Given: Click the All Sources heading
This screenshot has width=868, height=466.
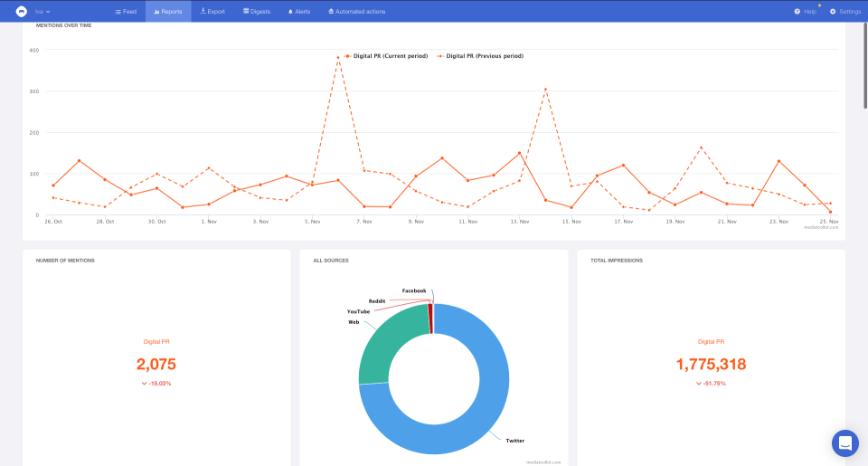Looking at the screenshot, I should point(331,261).
